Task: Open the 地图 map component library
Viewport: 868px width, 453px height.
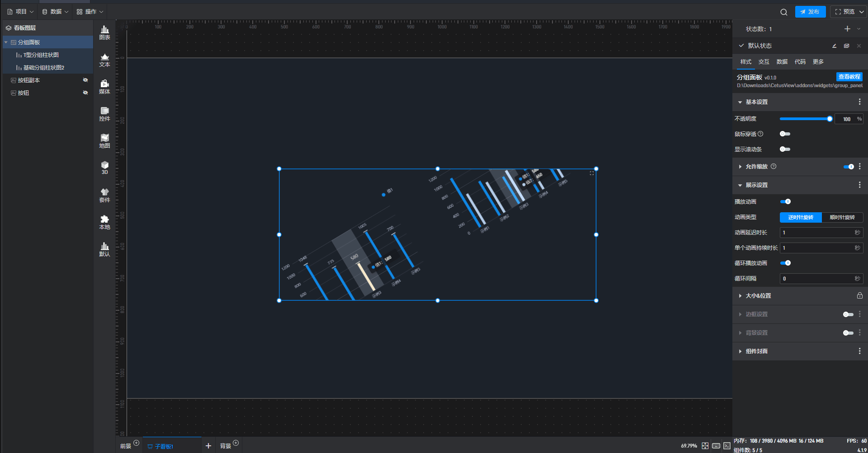Action: 104,141
